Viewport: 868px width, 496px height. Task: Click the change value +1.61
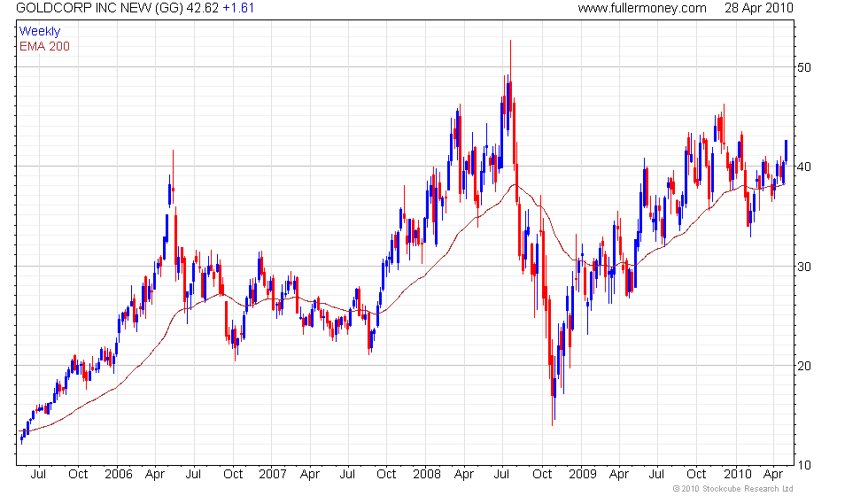pyautogui.click(x=238, y=8)
